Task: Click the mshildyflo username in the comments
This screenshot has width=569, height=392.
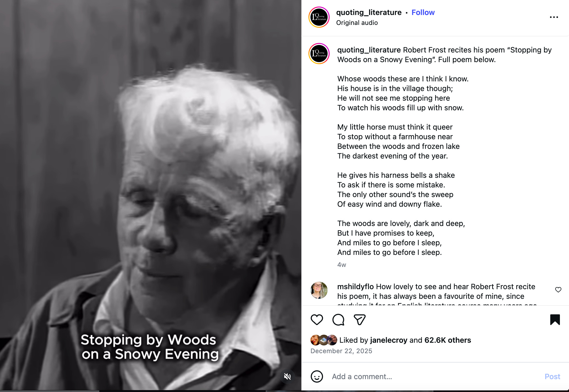Action: point(355,287)
